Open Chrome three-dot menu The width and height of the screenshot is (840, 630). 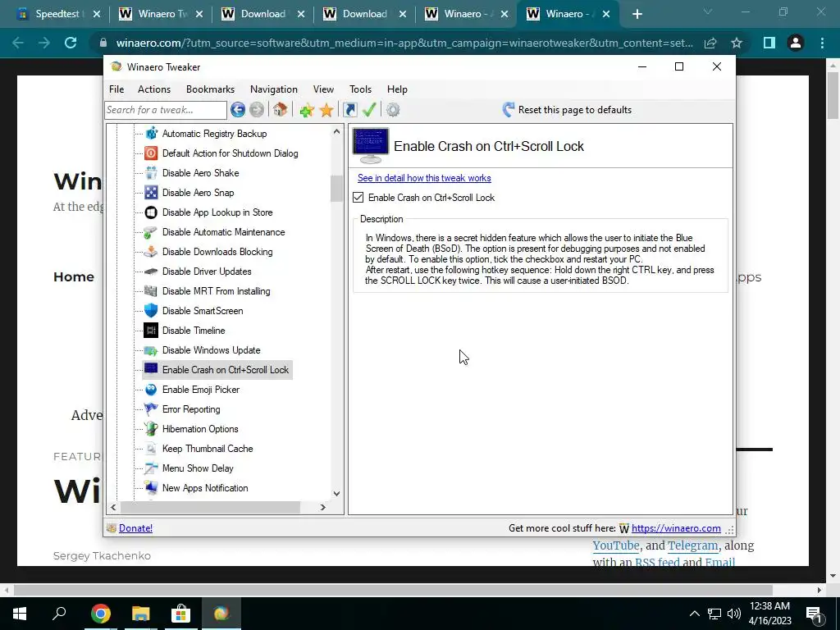[x=822, y=43]
